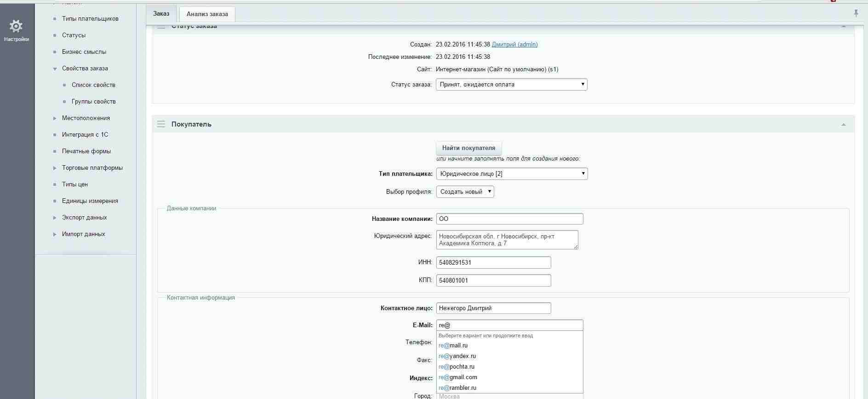Click the Свойства заказа sidebar label

click(85, 69)
